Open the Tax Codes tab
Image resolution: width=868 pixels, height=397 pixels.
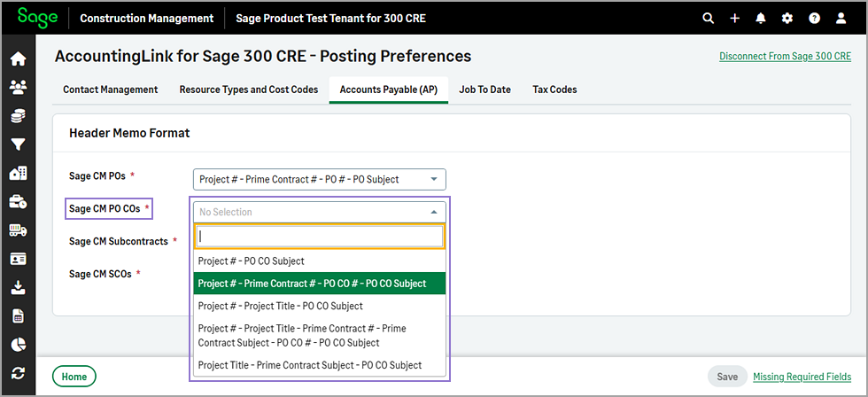click(x=554, y=90)
